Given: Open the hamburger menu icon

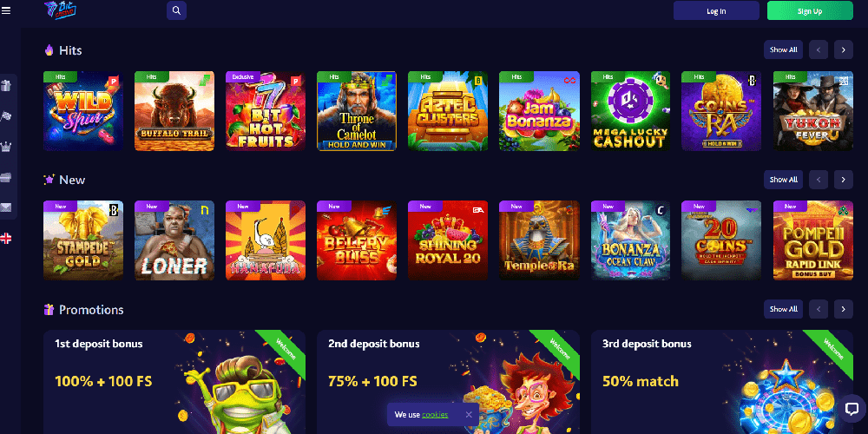Looking at the screenshot, I should 6,10.
